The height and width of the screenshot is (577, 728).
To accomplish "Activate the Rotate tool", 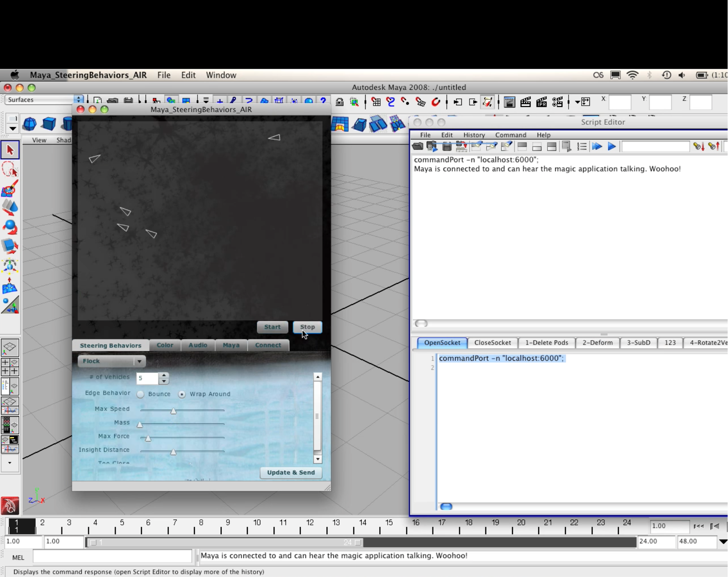I will tap(10, 227).
